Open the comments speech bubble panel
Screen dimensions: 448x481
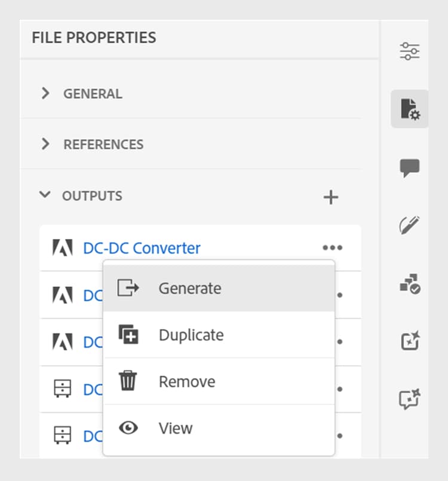[410, 167]
